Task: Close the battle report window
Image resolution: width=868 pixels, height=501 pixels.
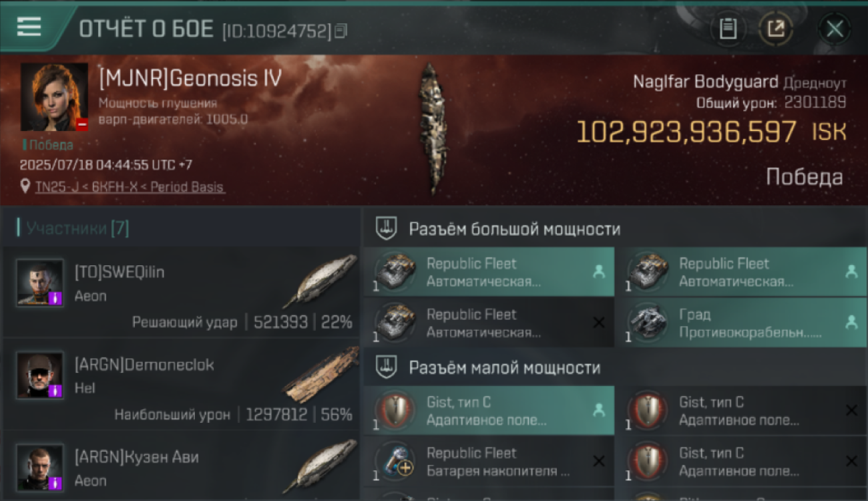Action: 835,29
